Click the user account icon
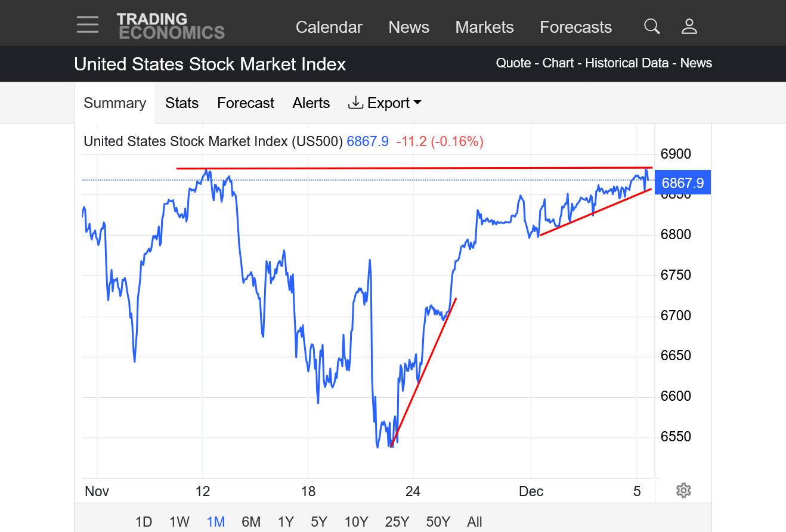The height and width of the screenshot is (532, 786). 689,26
